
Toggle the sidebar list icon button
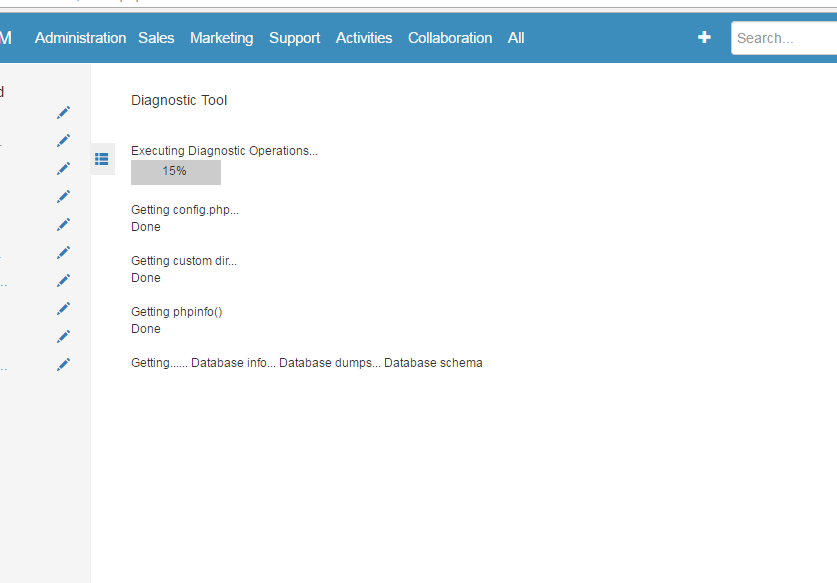[x=102, y=159]
